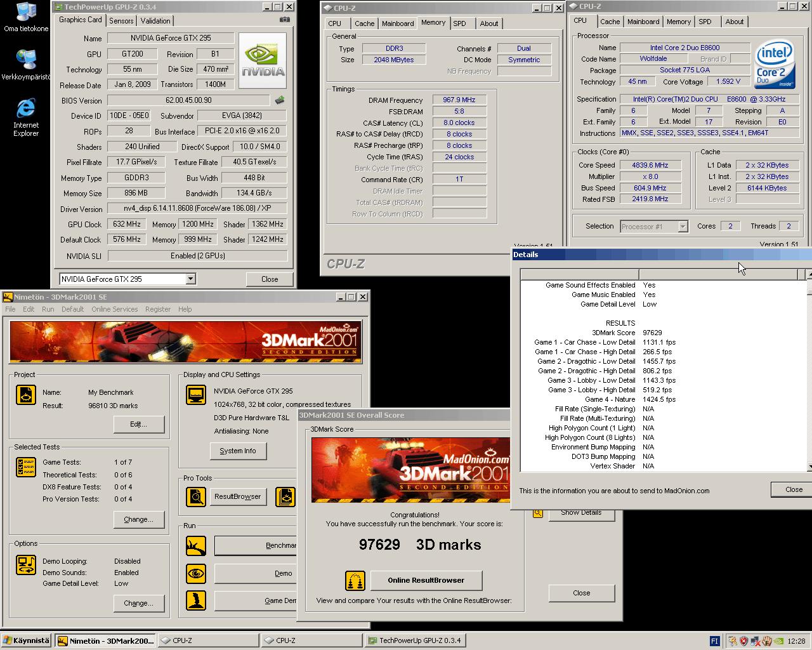Switch to 3DMark2001 taskbar item
Screen dimensions: 812x650
[x=105, y=641]
